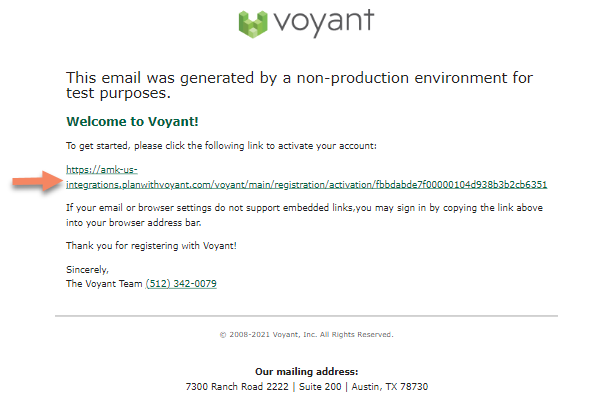
Task: Click the 'Thank you for registering with Voyant!' line
Action: 151,246
